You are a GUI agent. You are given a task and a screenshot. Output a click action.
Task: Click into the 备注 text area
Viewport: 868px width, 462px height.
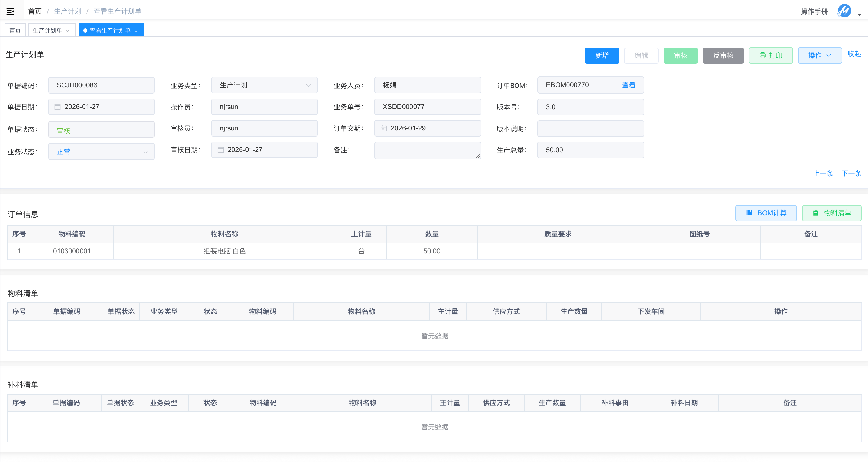(427, 150)
